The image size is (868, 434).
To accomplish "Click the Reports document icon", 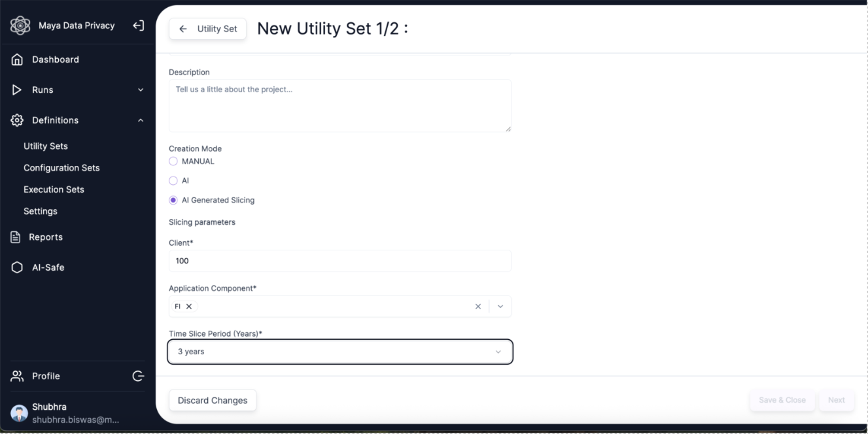I will pos(16,237).
